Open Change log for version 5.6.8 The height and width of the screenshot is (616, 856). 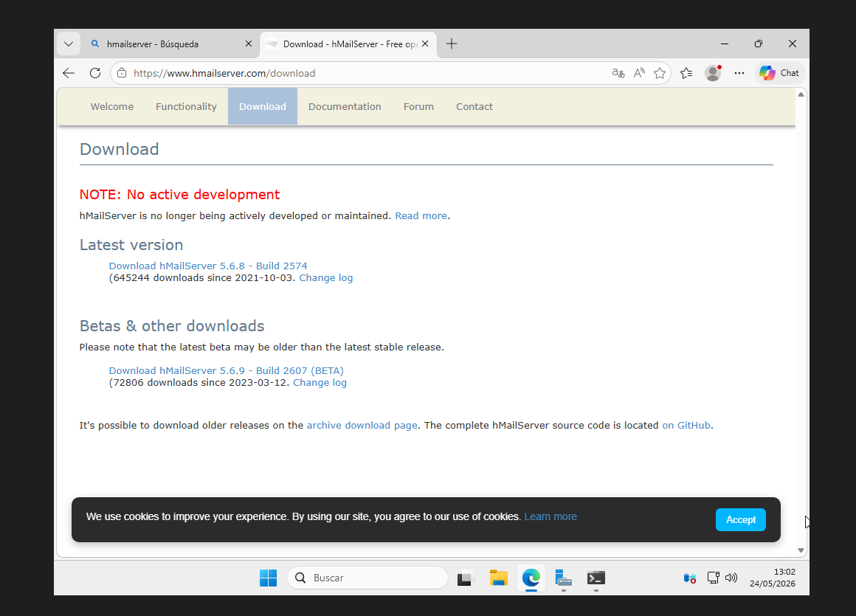[326, 277]
